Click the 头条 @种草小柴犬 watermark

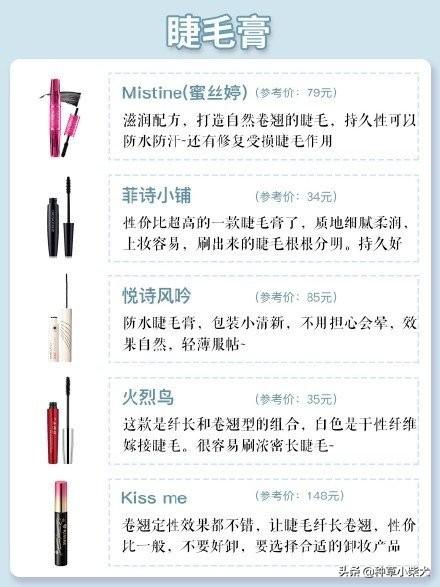click(x=383, y=572)
